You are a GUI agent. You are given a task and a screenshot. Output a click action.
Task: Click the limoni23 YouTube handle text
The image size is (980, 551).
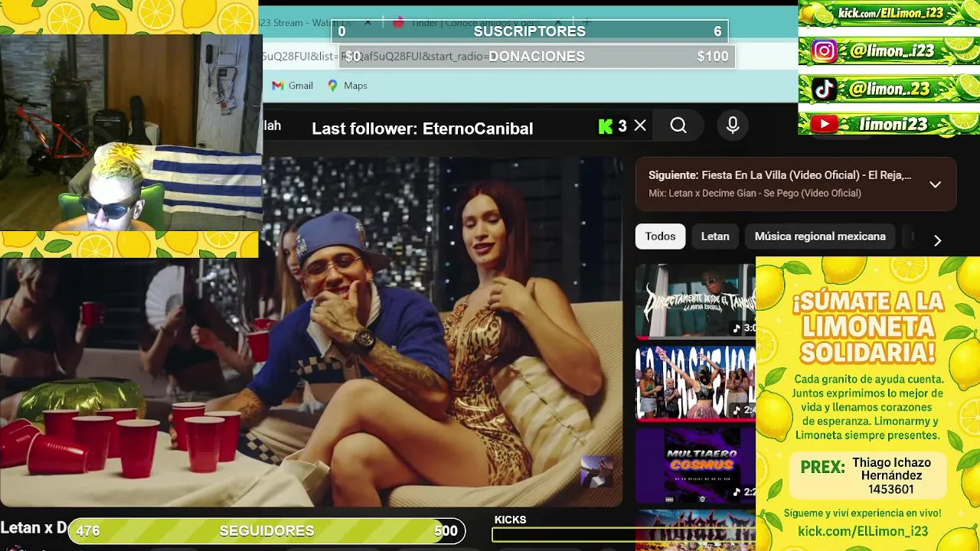point(894,124)
